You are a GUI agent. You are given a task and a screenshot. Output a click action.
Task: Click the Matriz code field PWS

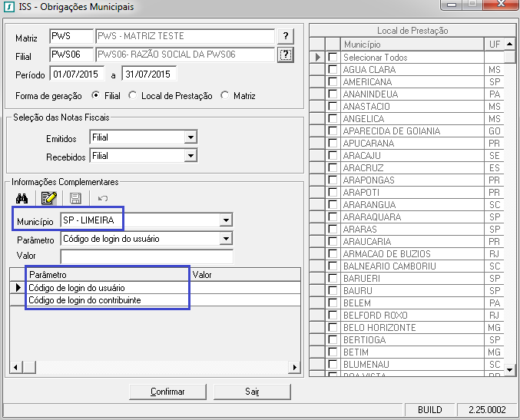(71, 36)
